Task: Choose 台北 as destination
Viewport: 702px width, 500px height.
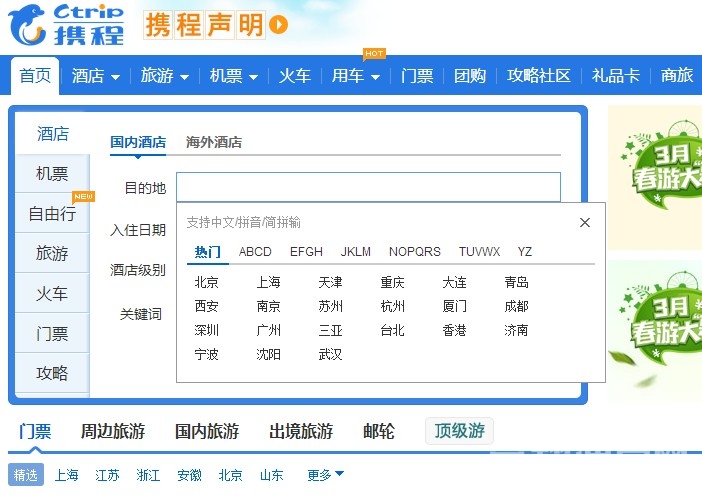Action: pos(392,330)
